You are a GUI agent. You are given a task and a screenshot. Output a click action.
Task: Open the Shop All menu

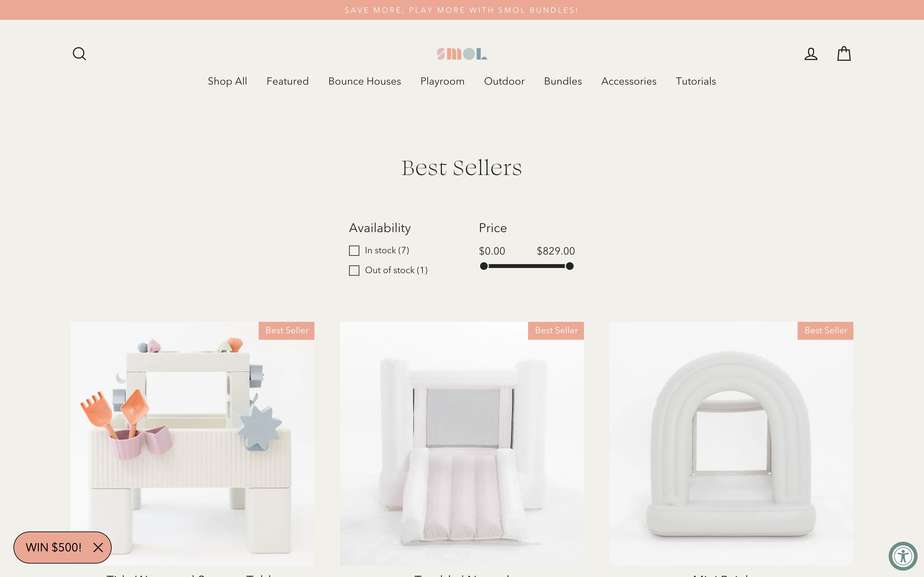(x=227, y=81)
